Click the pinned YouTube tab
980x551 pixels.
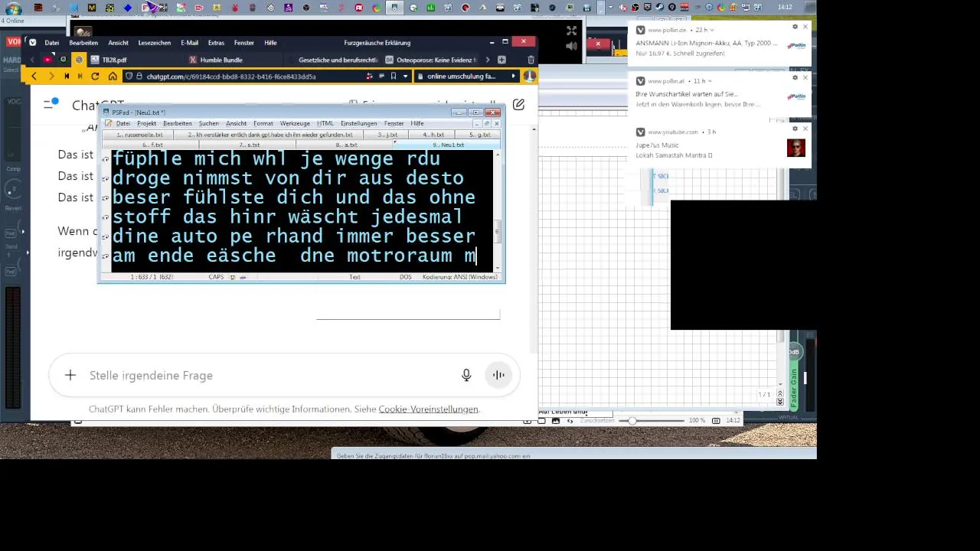(x=47, y=60)
